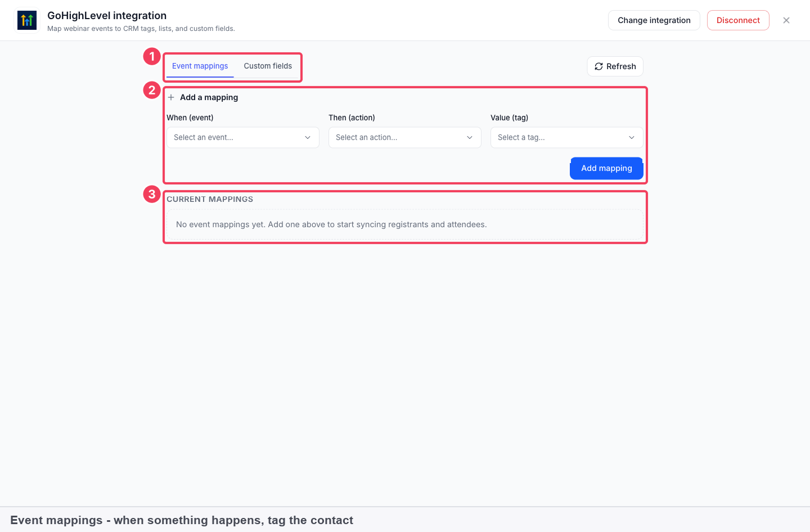Click the CURRENT MAPPINGS heading
Screen dimensions: 810x532
210,199
